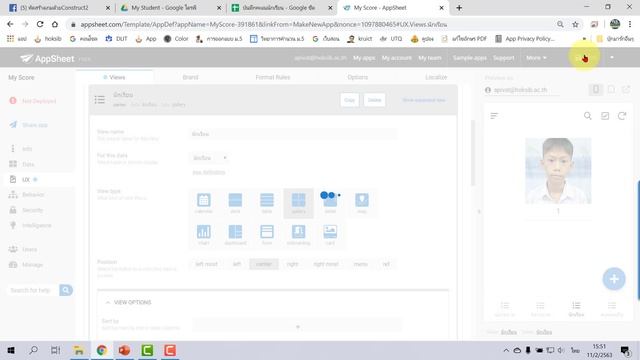Switch to the Localize tab
This screenshot has width=640, height=360.
(436, 77)
